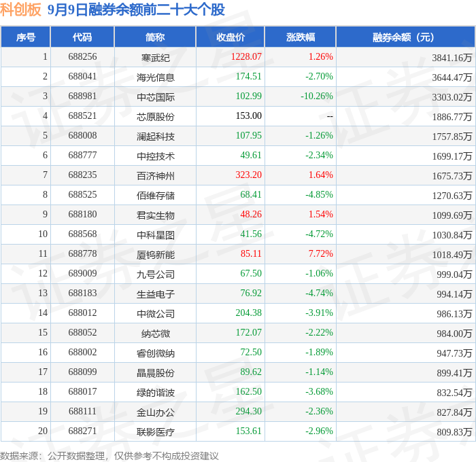
Task: Select the stock name 君实生物
Action: (156, 215)
